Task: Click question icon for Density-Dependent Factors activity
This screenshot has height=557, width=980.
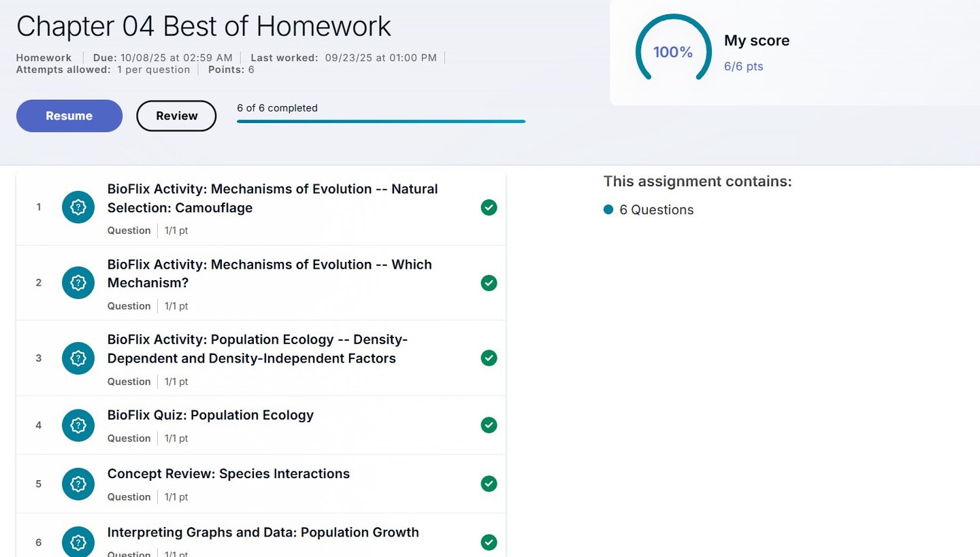Action: [78, 358]
